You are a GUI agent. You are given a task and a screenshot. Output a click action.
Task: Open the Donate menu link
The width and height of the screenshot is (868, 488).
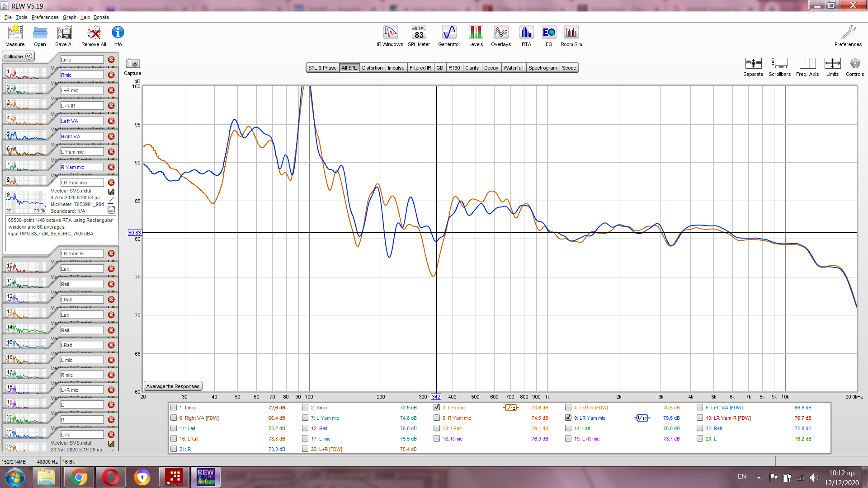(x=101, y=17)
